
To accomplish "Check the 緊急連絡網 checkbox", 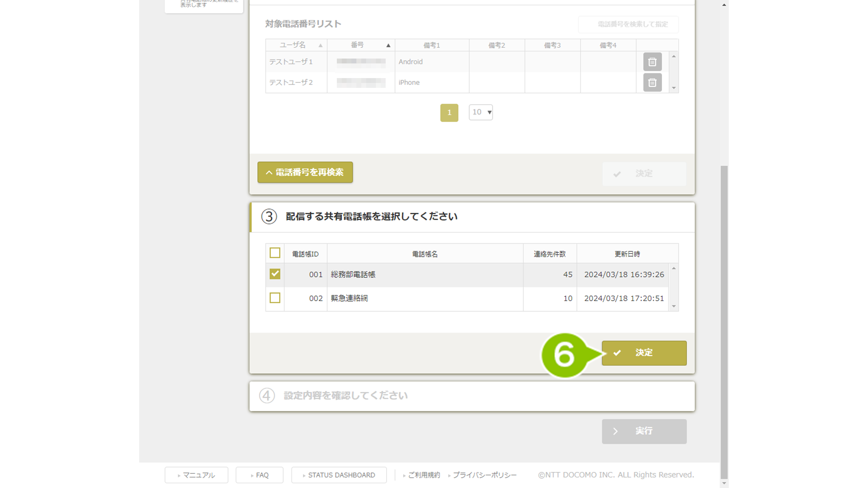I will point(275,298).
